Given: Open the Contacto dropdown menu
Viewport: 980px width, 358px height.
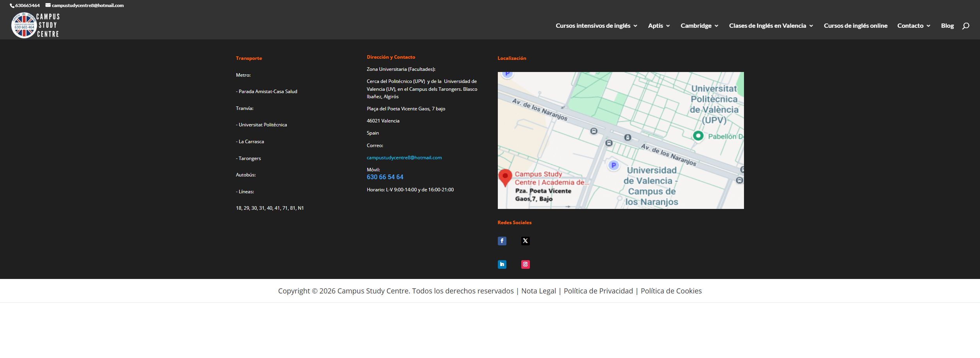Looking at the screenshot, I should [x=914, y=26].
